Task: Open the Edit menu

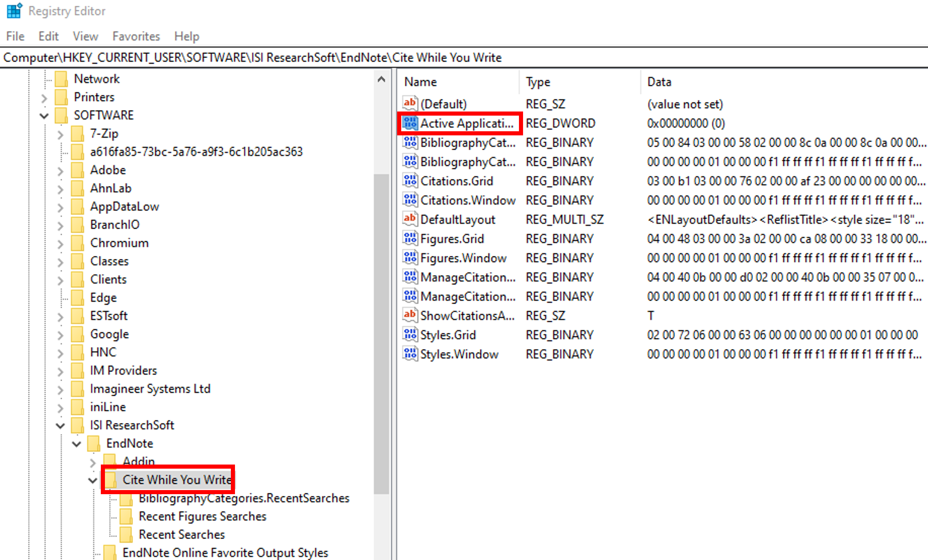Action: [49, 36]
